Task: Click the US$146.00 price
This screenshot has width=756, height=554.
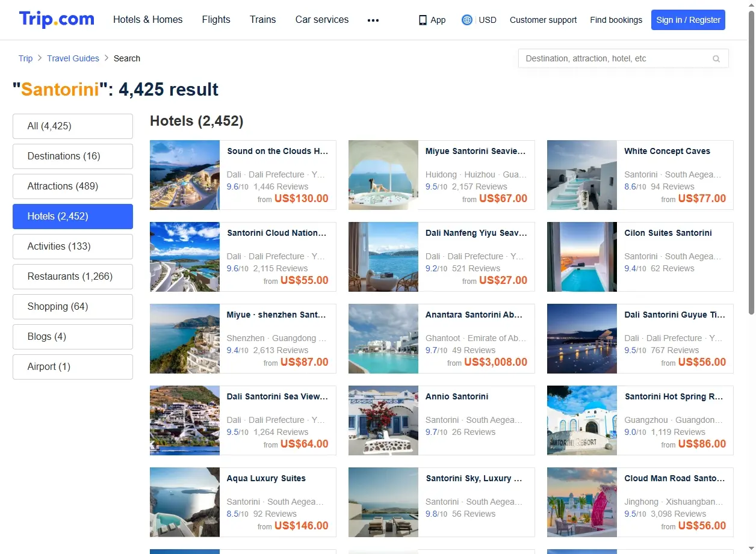Action: [302, 526]
